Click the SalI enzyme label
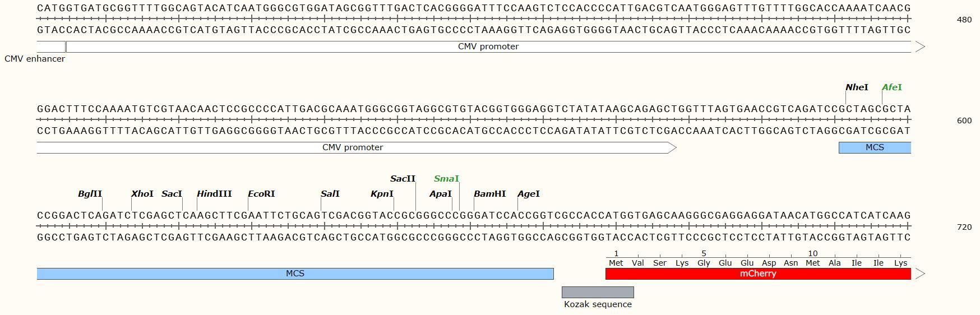Image resolution: width=980 pixels, height=315 pixels. click(x=330, y=194)
